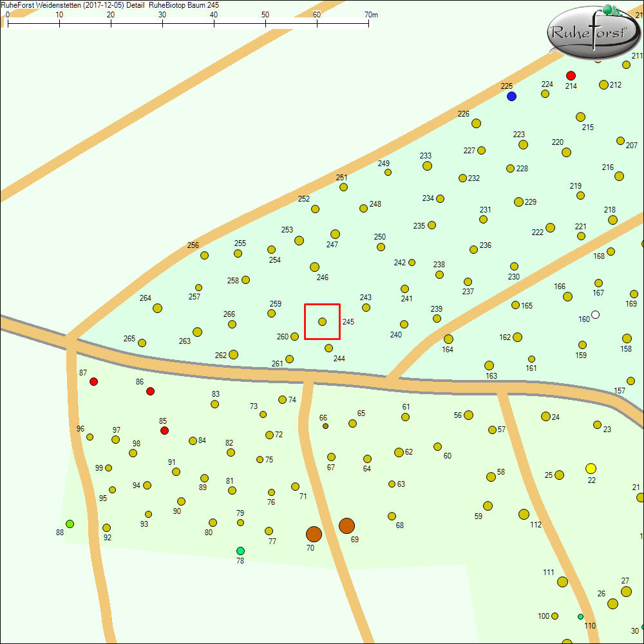The width and height of the screenshot is (644, 644).
Task: Click the 70m scale bar
Action: (188, 22)
